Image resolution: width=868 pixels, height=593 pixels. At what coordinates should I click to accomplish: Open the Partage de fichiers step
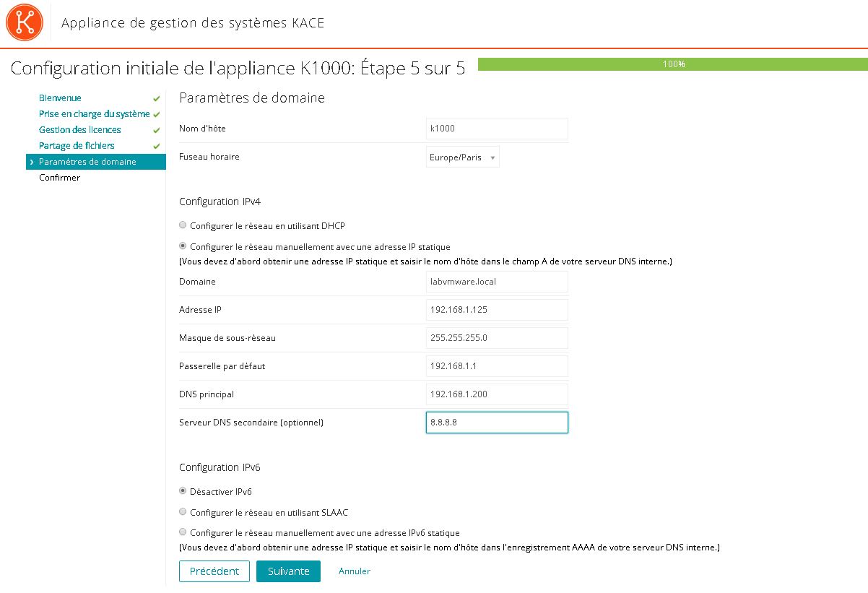tap(77, 146)
